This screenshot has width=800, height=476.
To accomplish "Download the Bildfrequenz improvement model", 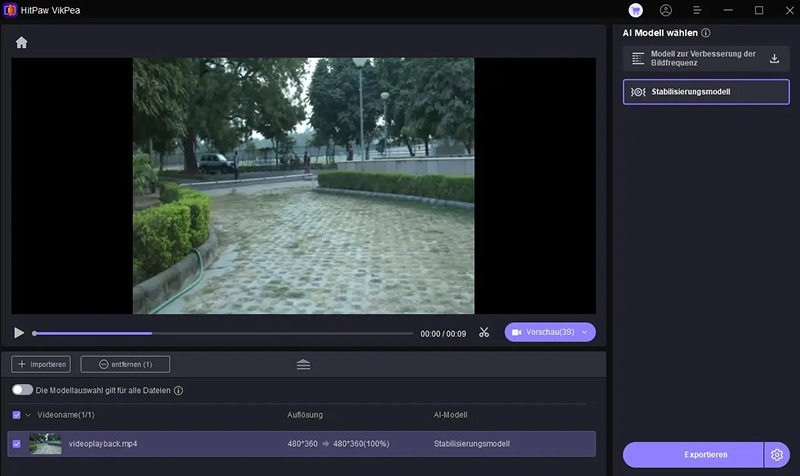I will pyautogui.click(x=774, y=58).
